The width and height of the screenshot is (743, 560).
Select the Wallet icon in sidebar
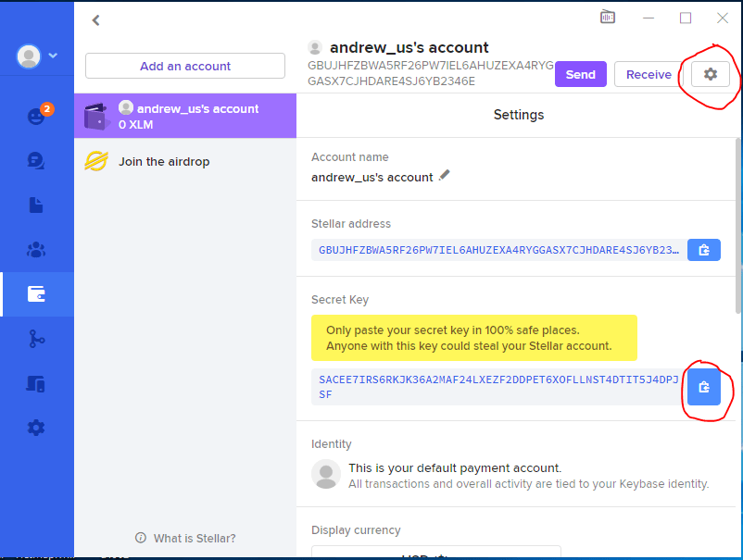36,294
